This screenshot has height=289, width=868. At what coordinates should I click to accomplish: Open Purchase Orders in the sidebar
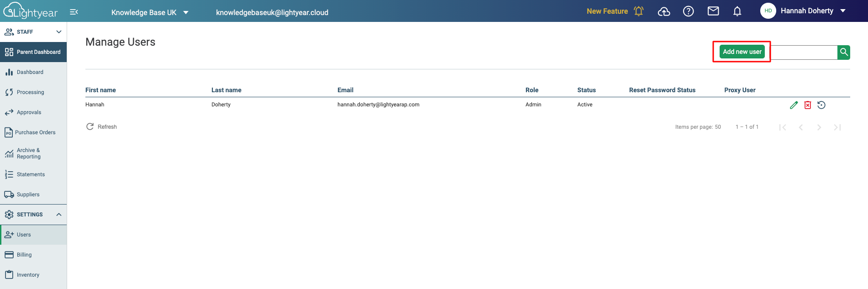[33, 132]
